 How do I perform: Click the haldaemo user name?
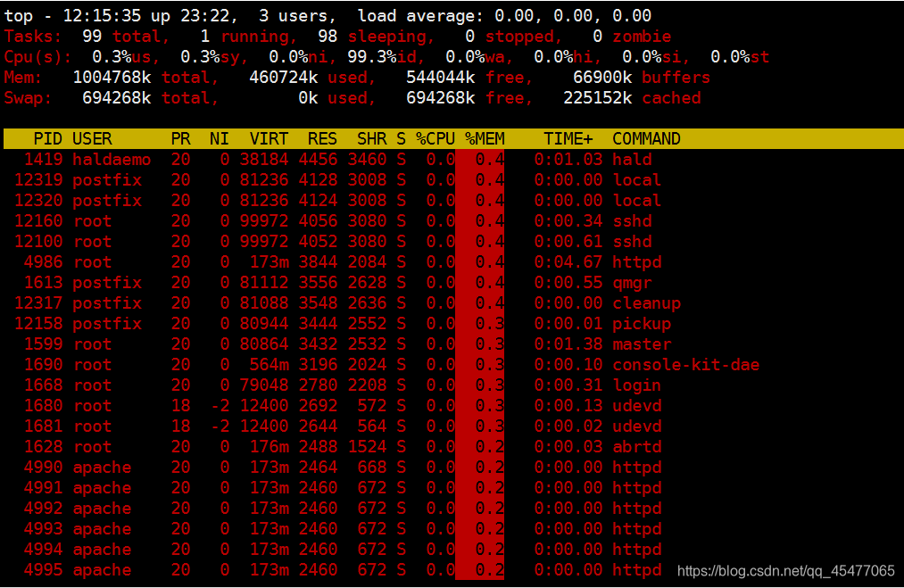pos(112,160)
